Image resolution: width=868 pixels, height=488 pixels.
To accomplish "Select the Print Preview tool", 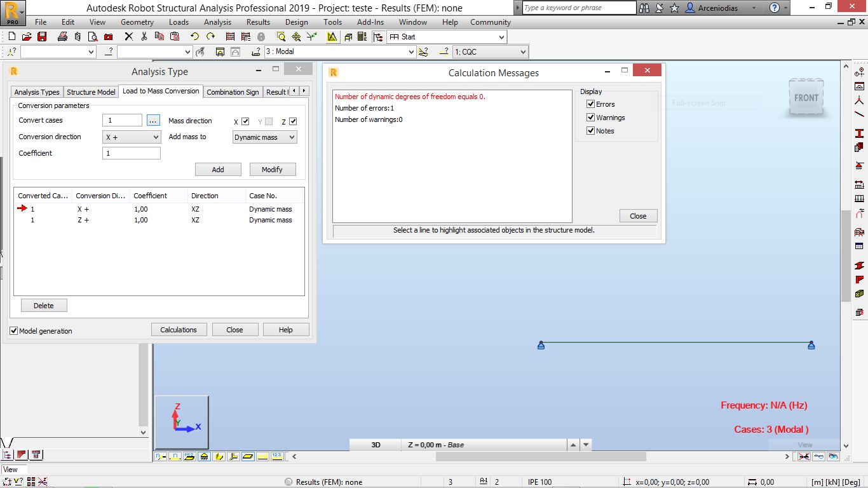I will 92,36.
